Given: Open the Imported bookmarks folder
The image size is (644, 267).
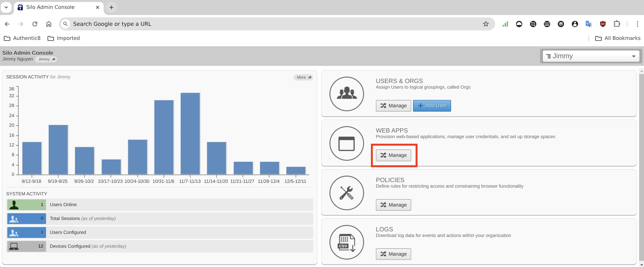Looking at the screenshot, I should [64, 38].
